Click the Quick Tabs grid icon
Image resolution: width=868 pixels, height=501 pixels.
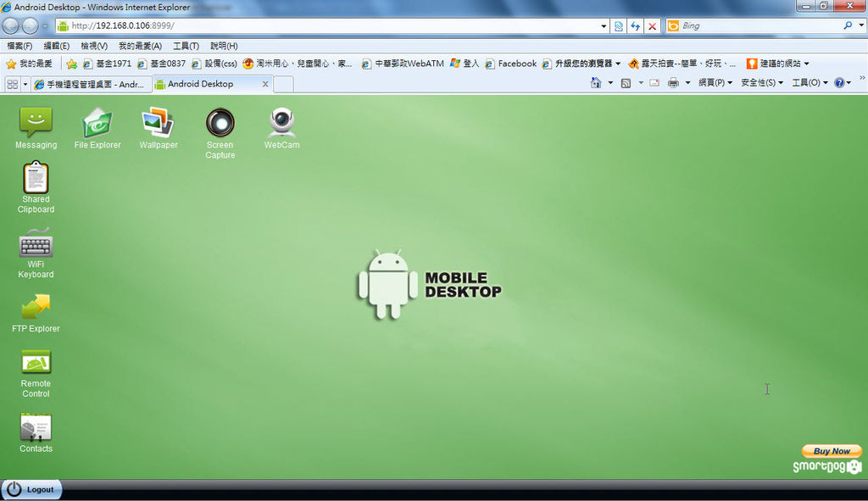[12, 84]
